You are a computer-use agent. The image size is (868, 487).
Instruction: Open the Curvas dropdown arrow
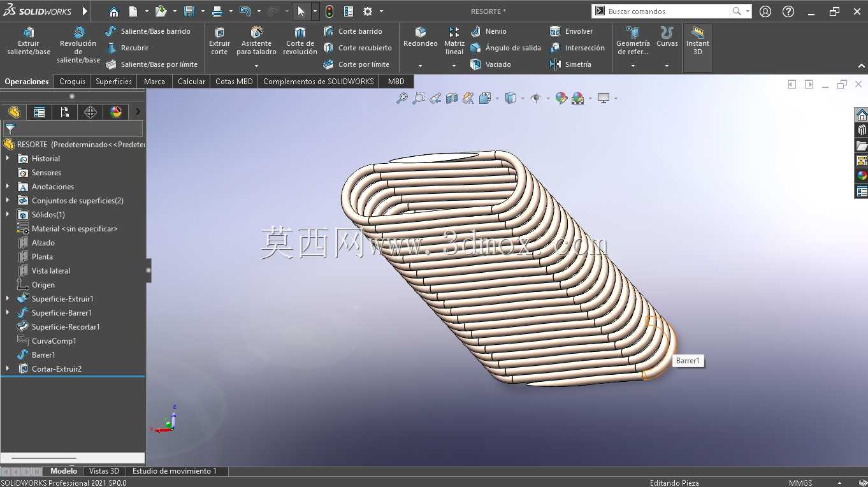(x=667, y=66)
